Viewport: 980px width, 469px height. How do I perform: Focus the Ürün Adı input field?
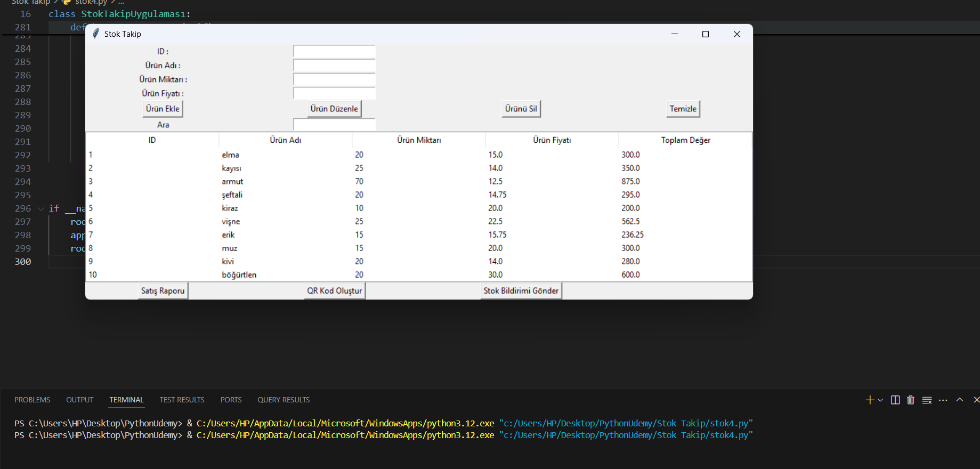[x=334, y=66]
